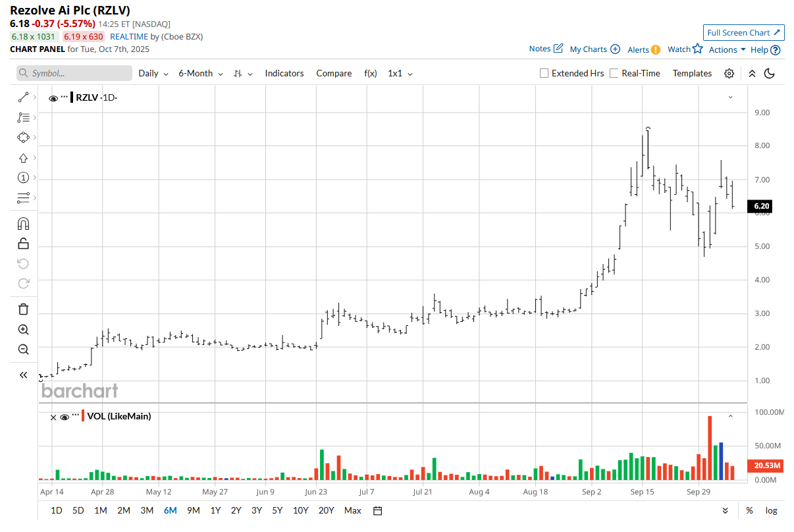Image resolution: width=794 pixels, height=532 pixels.
Task: Open the calendar date range picker
Action: pos(377,510)
